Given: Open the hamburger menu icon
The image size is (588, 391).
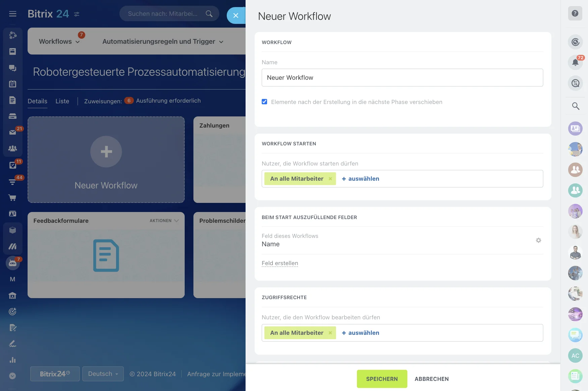Looking at the screenshot, I should click(x=13, y=14).
